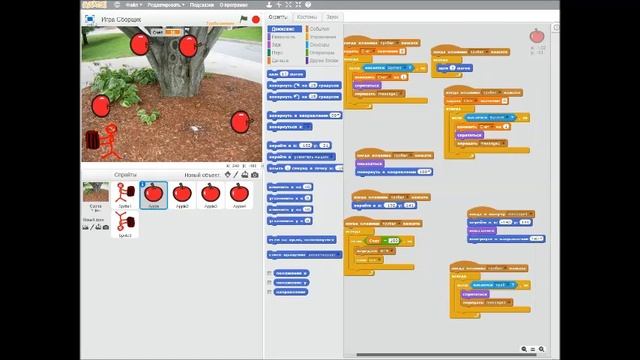The height and width of the screenshot is (360, 640).
Task: Select the Delete scissors tool in the top toolbar
Action: (279, 5)
